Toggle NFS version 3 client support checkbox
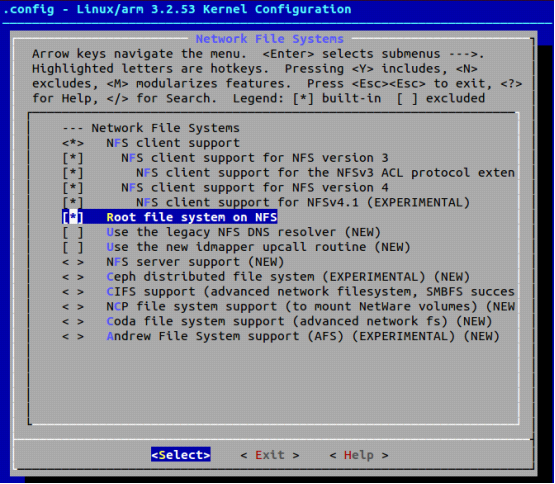The width and height of the screenshot is (555, 484). coord(73,158)
